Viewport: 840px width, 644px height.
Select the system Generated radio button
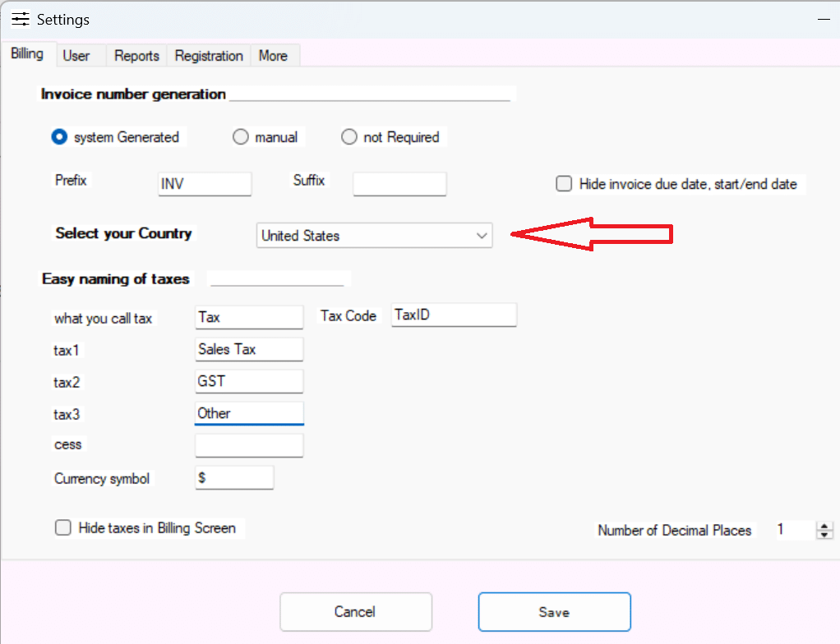coord(59,137)
